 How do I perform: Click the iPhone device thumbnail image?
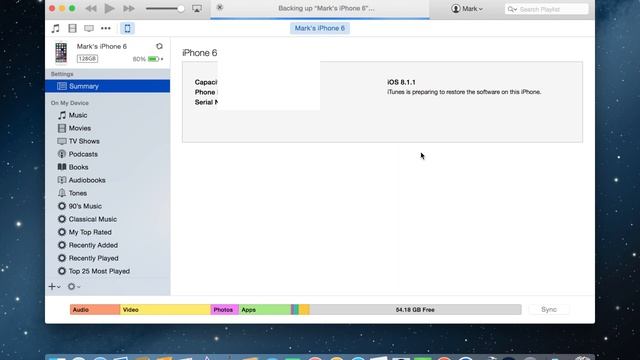(x=61, y=53)
